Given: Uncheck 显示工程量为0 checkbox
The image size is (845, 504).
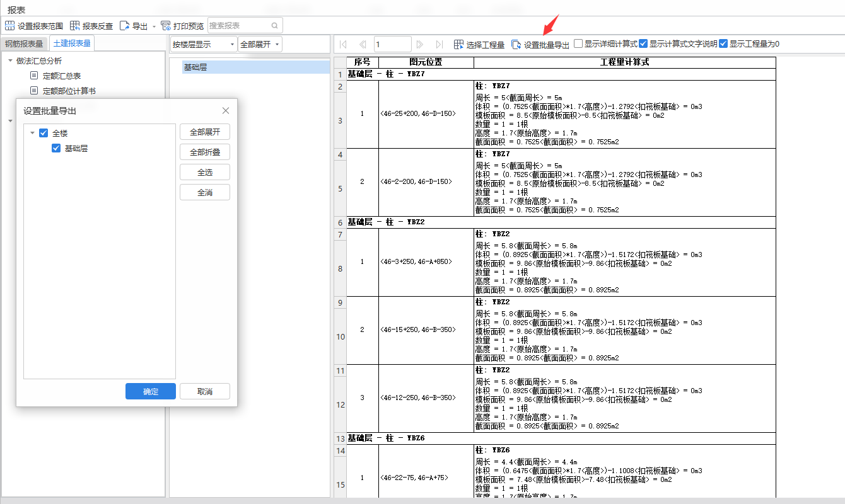Looking at the screenshot, I should click(723, 43).
